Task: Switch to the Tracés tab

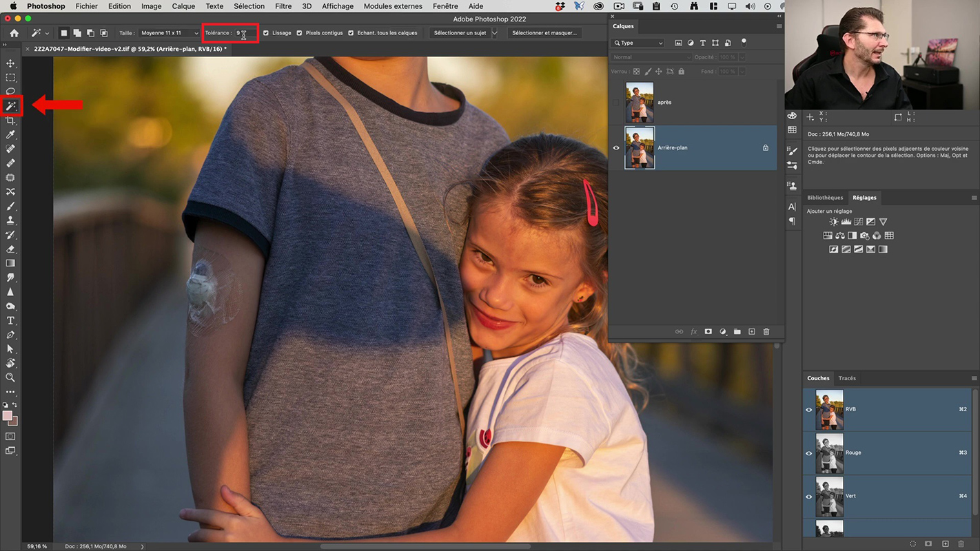Action: [847, 378]
